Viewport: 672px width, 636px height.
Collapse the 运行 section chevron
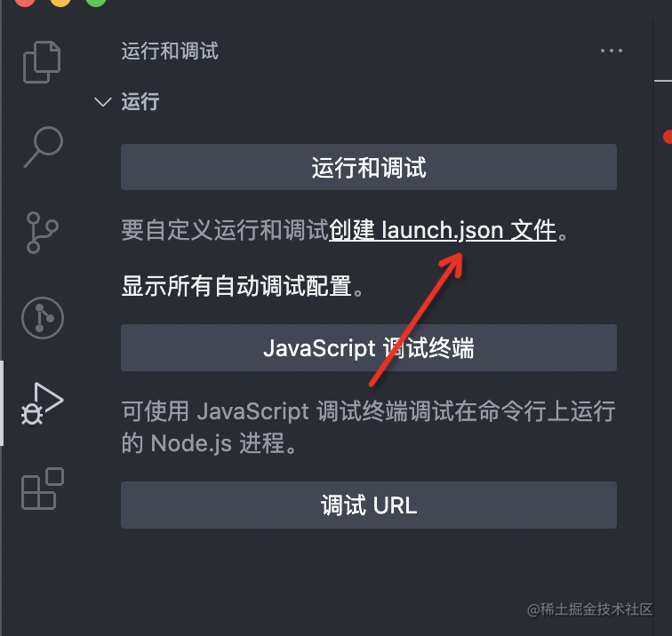click(103, 102)
